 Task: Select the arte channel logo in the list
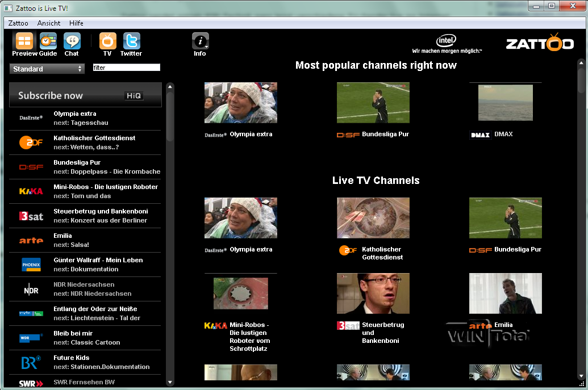click(x=31, y=240)
